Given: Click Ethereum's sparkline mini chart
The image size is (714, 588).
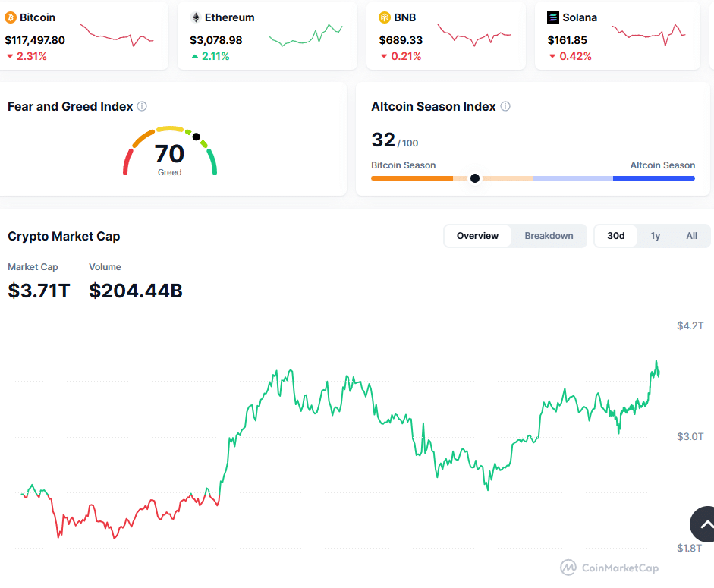Looking at the screenshot, I should point(306,35).
